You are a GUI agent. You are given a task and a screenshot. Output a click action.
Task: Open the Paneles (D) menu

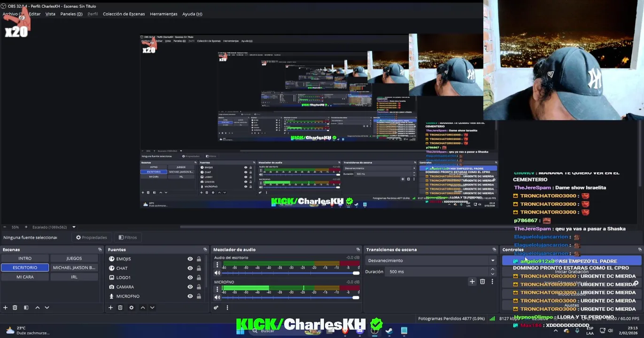[71, 14]
